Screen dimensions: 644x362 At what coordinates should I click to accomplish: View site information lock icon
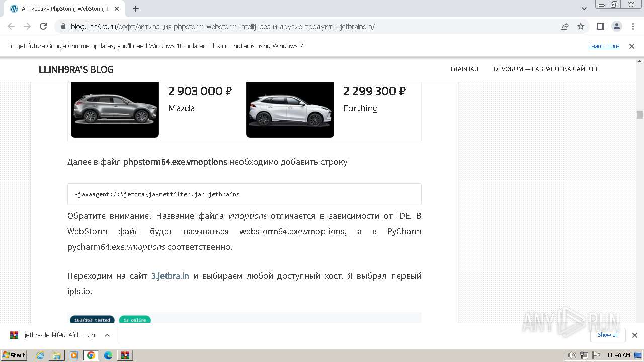click(x=63, y=26)
